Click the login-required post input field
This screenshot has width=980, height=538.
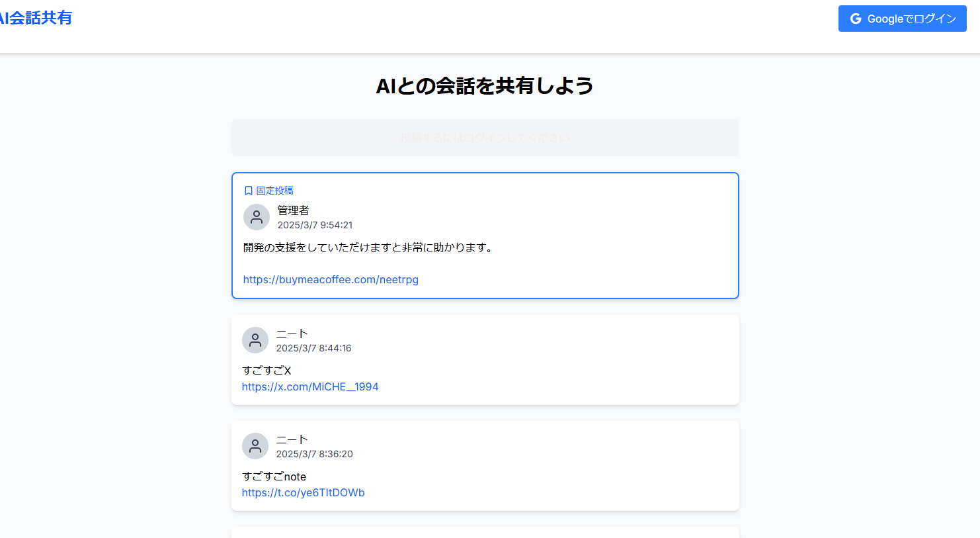(485, 138)
